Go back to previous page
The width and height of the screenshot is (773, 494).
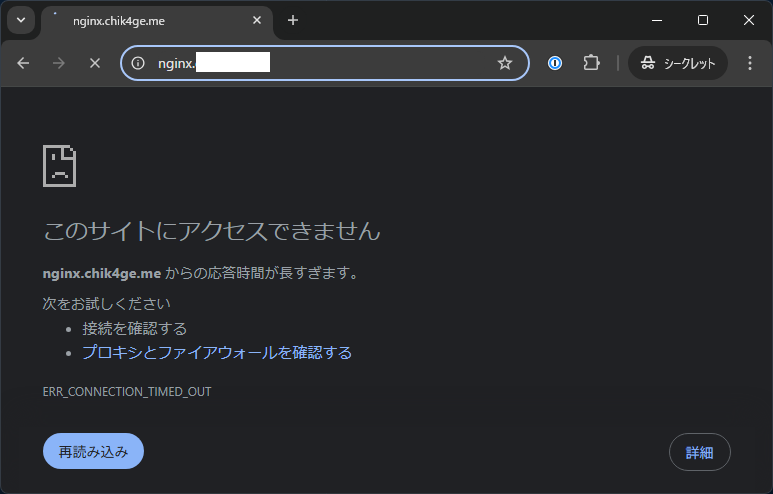pyautogui.click(x=23, y=63)
